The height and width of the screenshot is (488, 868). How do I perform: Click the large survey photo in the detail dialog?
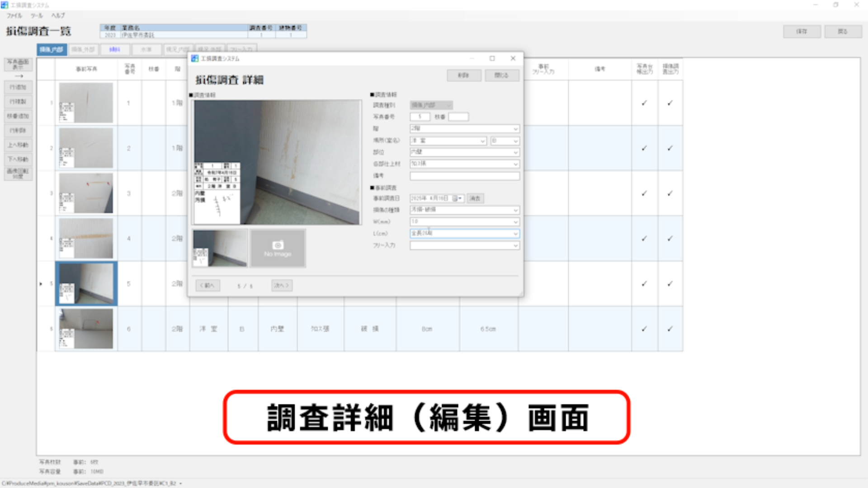[277, 162]
